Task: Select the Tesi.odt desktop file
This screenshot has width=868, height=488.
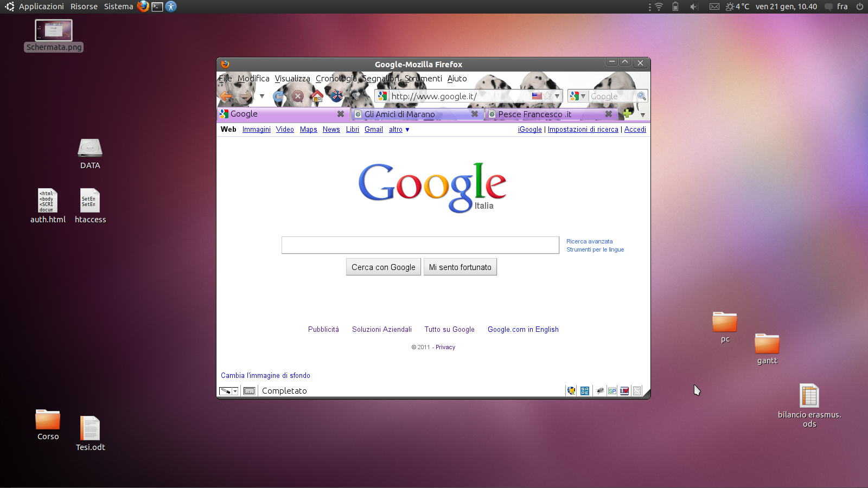Action: [90, 434]
